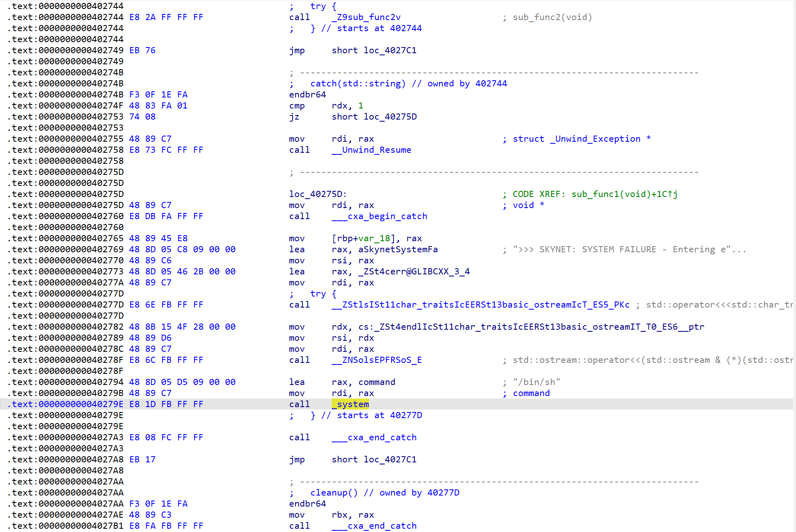Click the "/bin/sh" string comment

tap(537, 382)
